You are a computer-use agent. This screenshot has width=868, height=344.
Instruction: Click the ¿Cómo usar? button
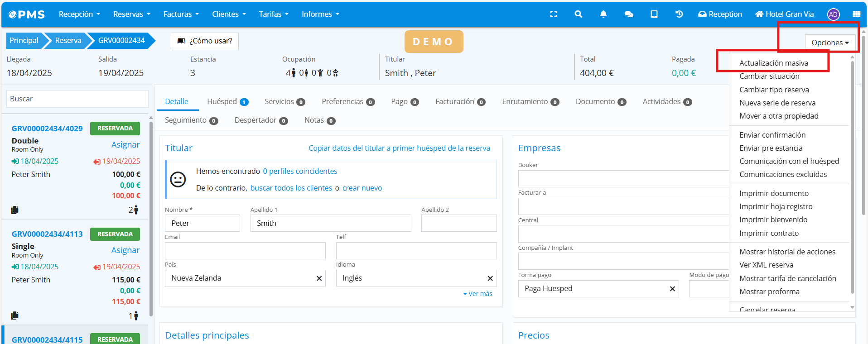205,41
